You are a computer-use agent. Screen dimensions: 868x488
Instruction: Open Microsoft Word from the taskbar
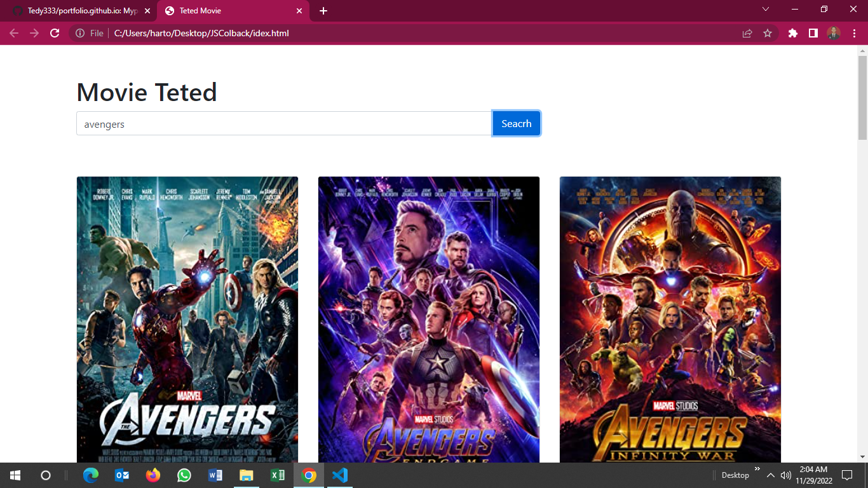(215, 475)
